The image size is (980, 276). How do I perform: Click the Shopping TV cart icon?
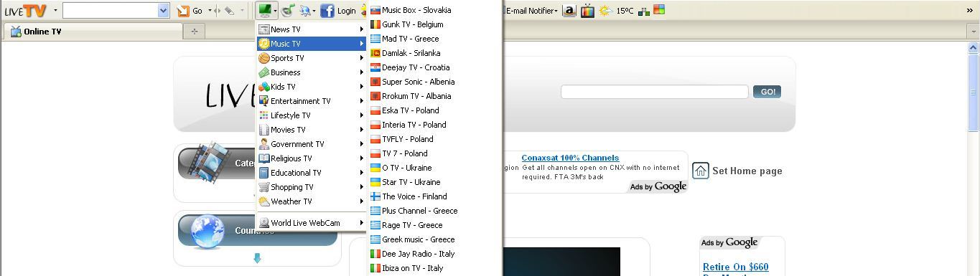pos(264,187)
